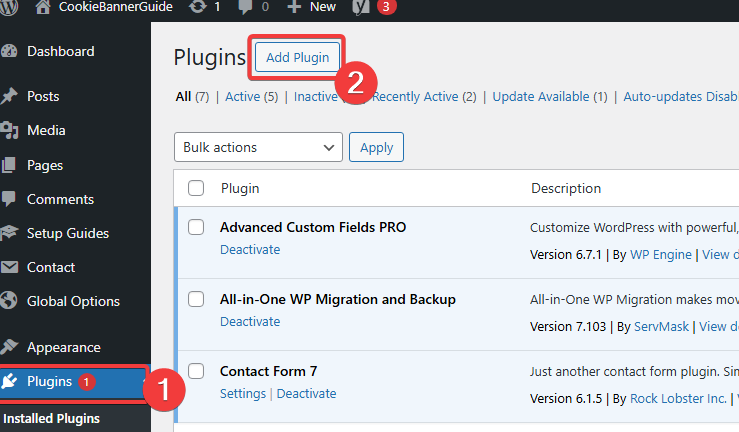Click the Plugins page heading
The image size is (739, 432).
[x=210, y=57]
